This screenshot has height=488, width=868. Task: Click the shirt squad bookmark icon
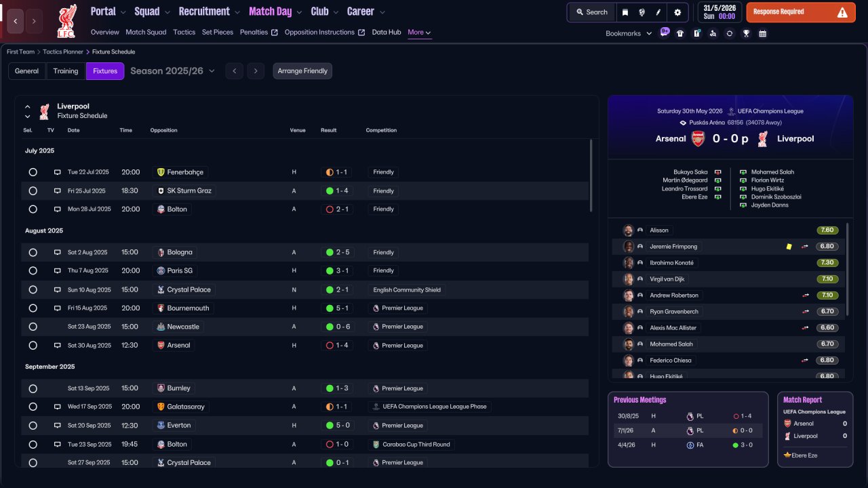(680, 33)
